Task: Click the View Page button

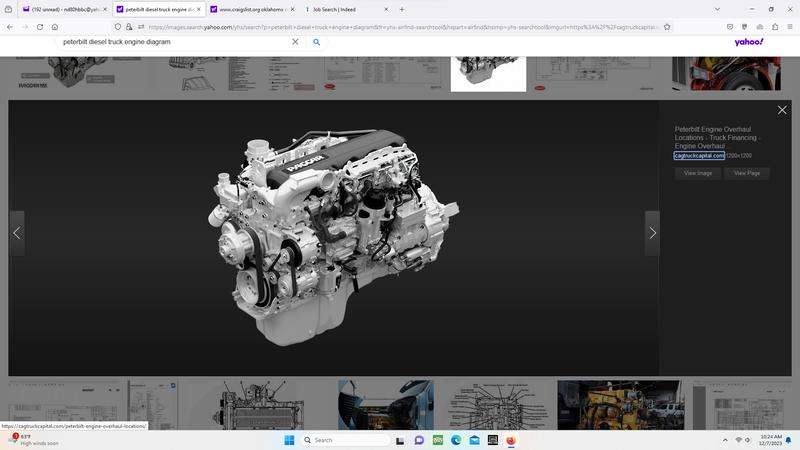Action: click(746, 173)
